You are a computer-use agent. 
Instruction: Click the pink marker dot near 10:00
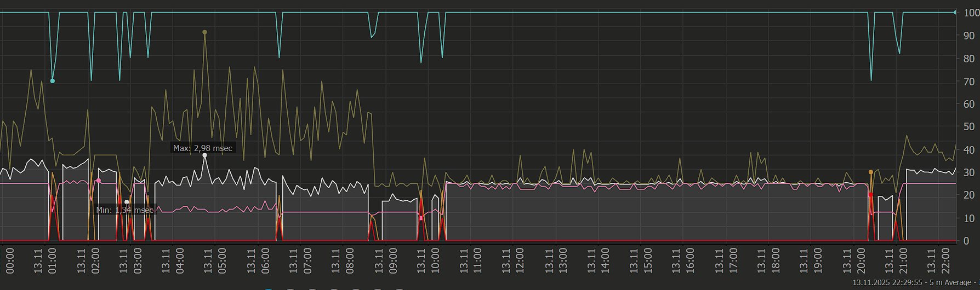click(421, 218)
